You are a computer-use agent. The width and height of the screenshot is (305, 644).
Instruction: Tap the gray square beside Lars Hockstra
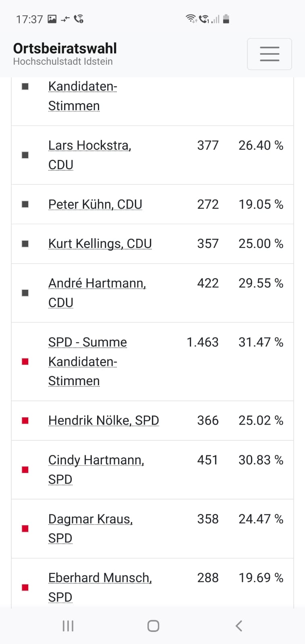(25, 155)
